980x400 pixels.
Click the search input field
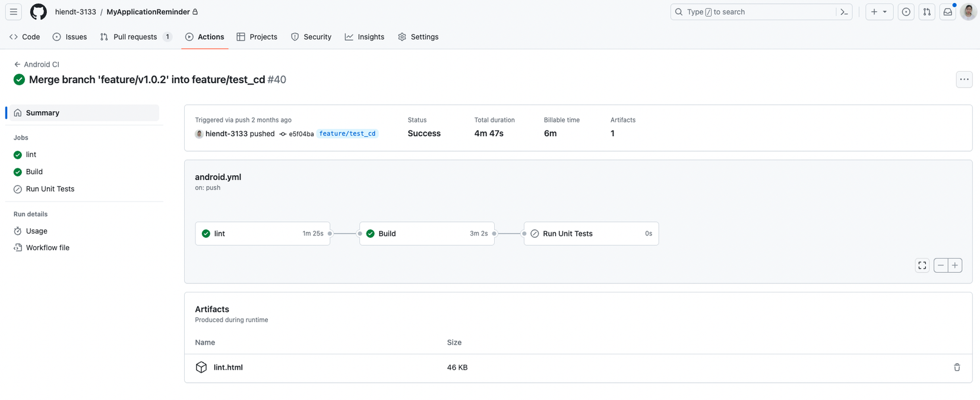[x=754, y=12]
